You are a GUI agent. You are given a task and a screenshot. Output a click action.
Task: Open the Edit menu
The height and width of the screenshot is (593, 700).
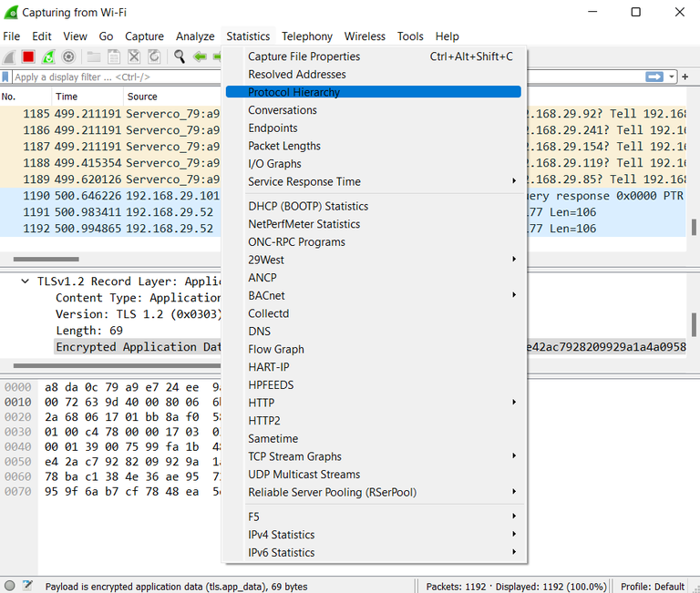42,36
